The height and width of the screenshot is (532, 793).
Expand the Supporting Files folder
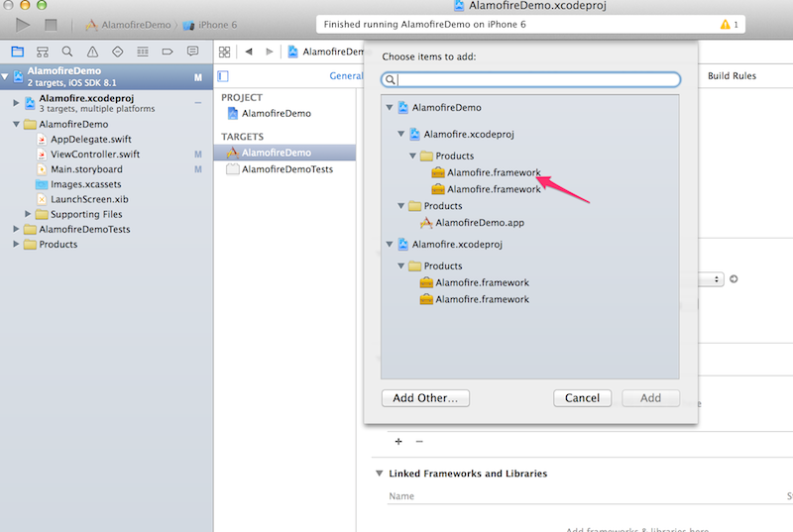click(x=28, y=214)
